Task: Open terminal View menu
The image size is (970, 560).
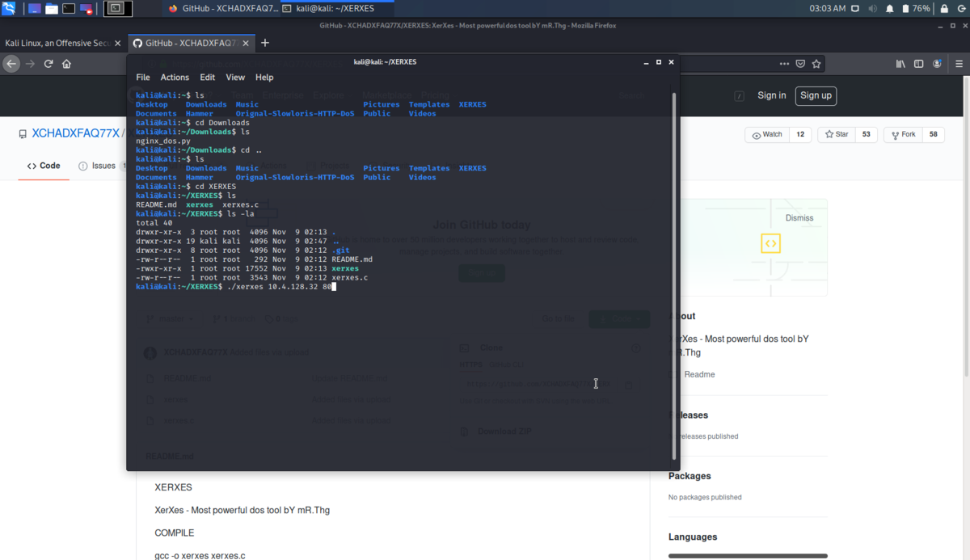Action: (x=235, y=78)
